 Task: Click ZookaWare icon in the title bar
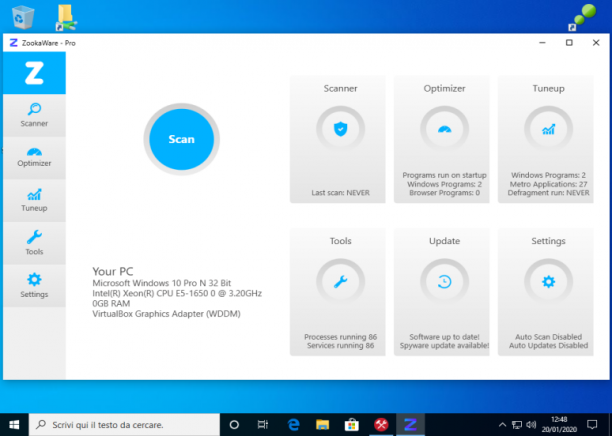[x=13, y=43]
